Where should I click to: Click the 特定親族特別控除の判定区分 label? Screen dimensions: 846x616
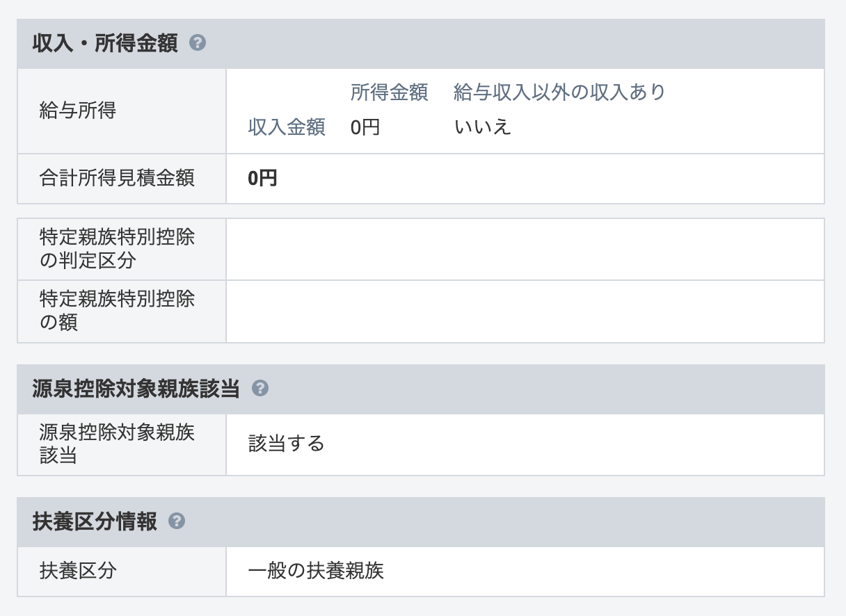coord(117,249)
